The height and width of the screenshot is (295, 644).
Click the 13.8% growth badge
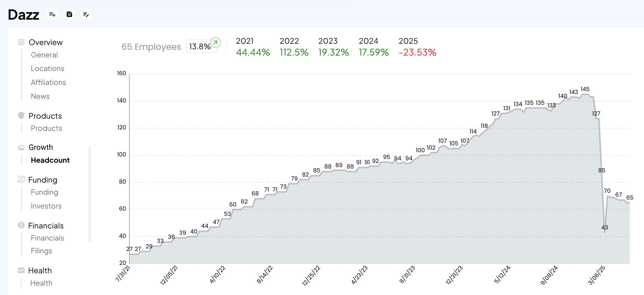click(201, 46)
